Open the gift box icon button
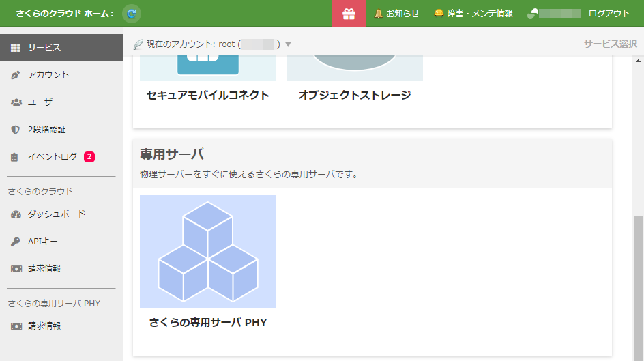644x361 pixels. 349,14
